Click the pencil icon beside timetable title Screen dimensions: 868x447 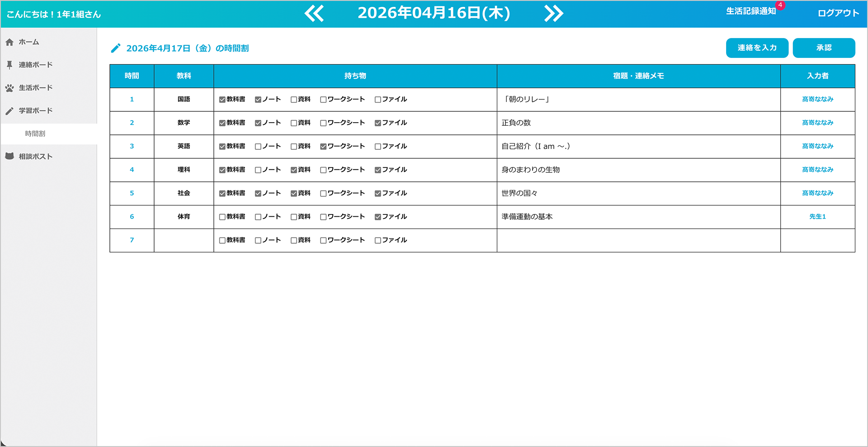[x=116, y=48]
